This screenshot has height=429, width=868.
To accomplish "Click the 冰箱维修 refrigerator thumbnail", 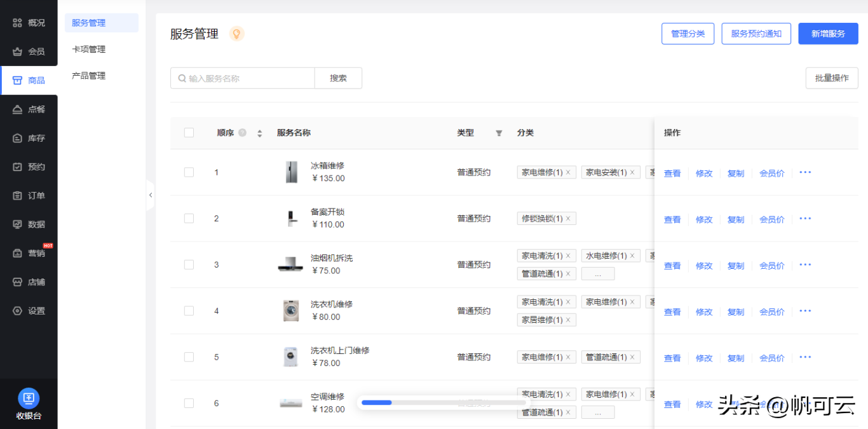I will 291,172.
